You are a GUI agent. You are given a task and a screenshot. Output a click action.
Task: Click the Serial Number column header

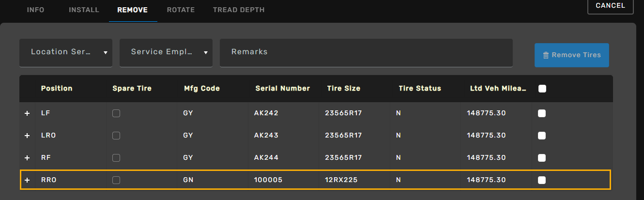click(283, 89)
